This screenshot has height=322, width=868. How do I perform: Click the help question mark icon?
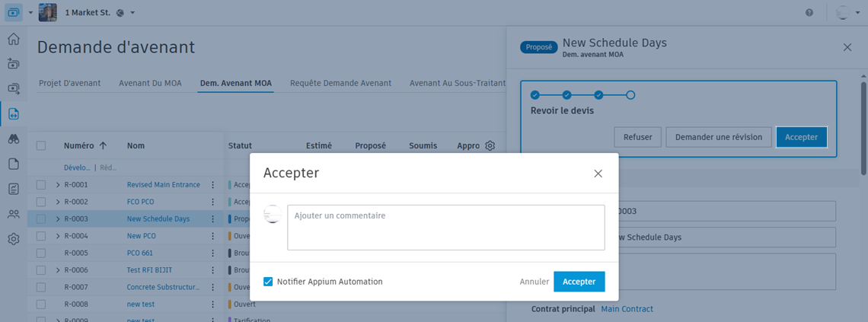point(809,12)
